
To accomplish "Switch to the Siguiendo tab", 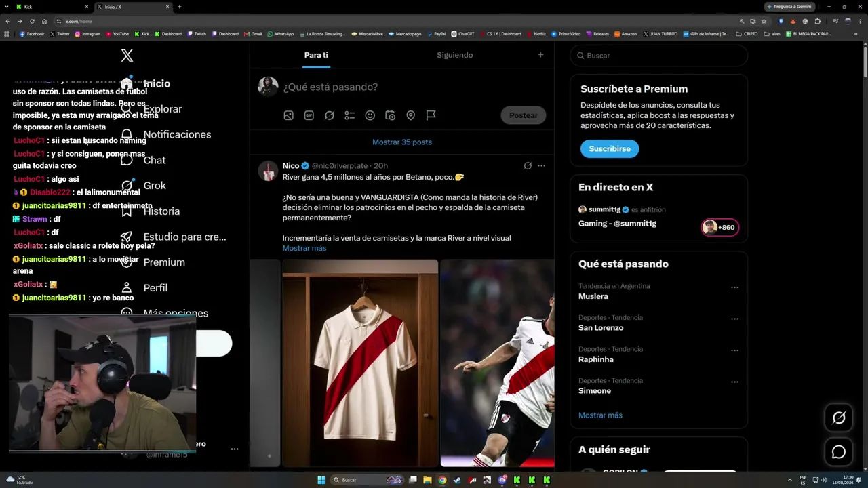I will coord(454,55).
